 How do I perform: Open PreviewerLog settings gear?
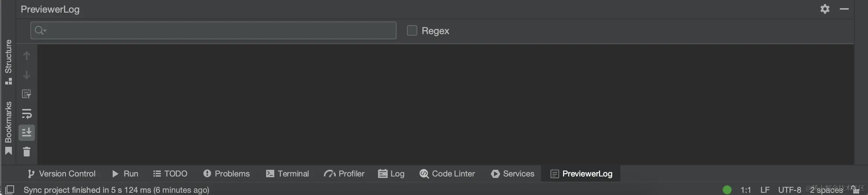tap(825, 9)
